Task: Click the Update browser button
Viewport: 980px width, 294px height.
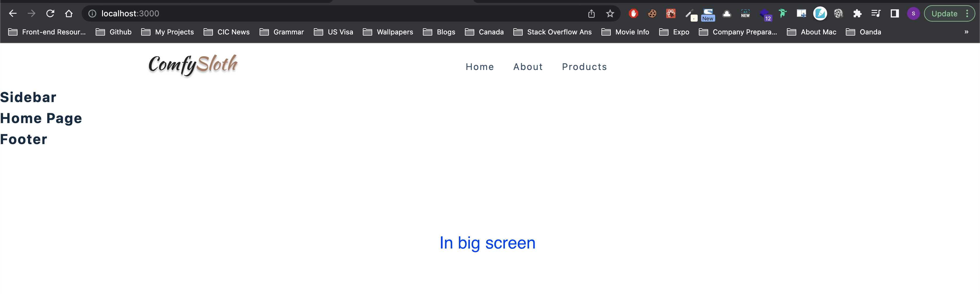Action: [944, 14]
